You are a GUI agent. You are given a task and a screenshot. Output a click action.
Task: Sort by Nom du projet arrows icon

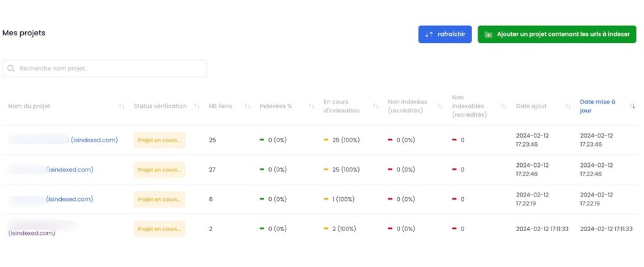click(121, 106)
